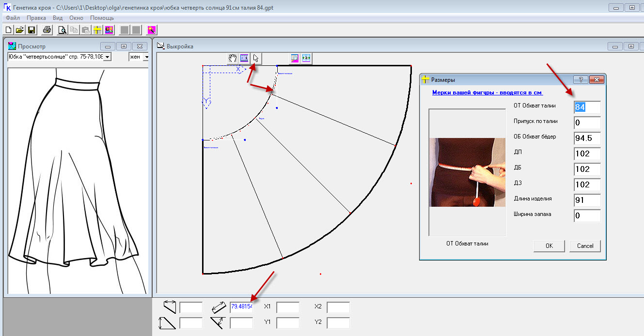The height and width of the screenshot is (336, 644).
Task: Click the magic wand toolbar icon
Action: coord(152,30)
